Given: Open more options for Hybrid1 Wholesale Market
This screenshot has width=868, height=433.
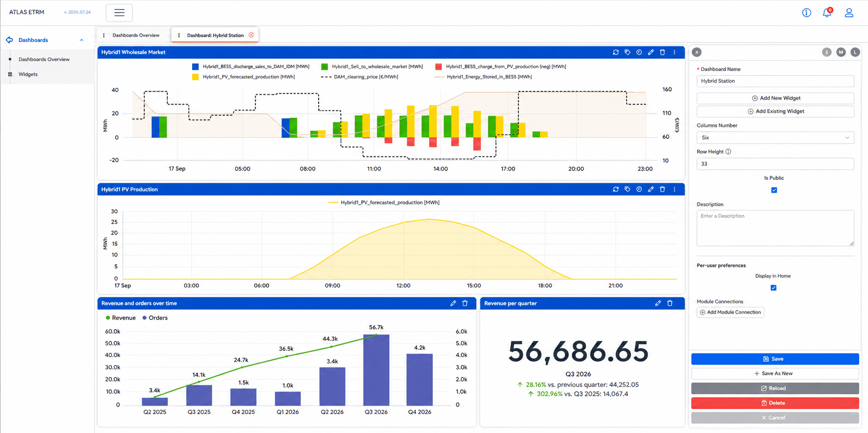Looking at the screenshot, I should tap(674, 52).
